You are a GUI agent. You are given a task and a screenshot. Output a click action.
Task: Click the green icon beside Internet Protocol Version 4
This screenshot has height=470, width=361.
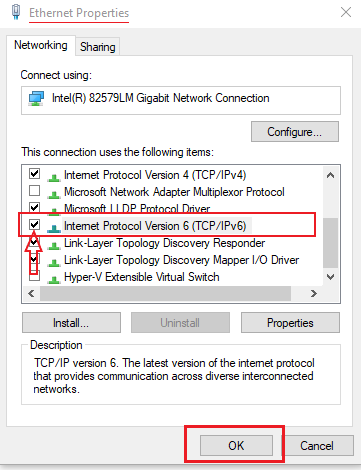click(x=54, y=176)
